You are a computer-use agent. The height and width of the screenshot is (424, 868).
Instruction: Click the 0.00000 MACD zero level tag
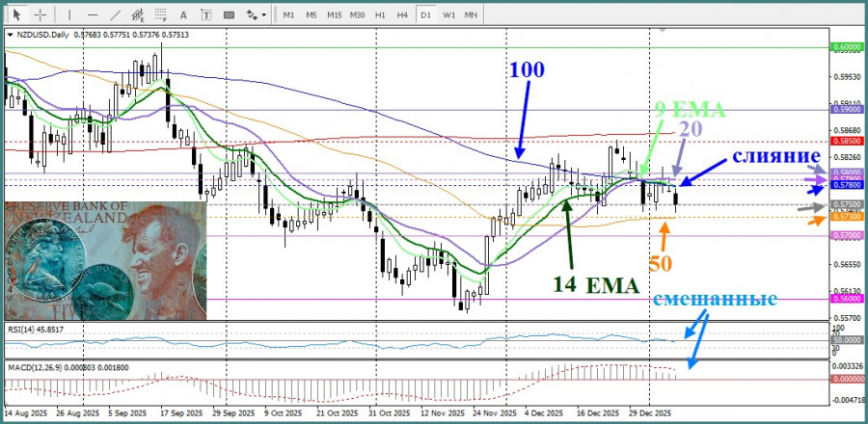[847, 380]
